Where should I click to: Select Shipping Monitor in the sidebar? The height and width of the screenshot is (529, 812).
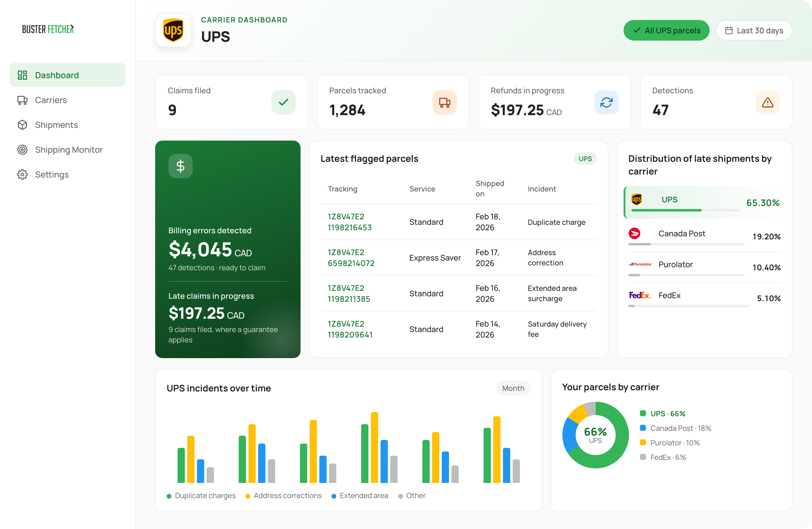pos(67,150)
